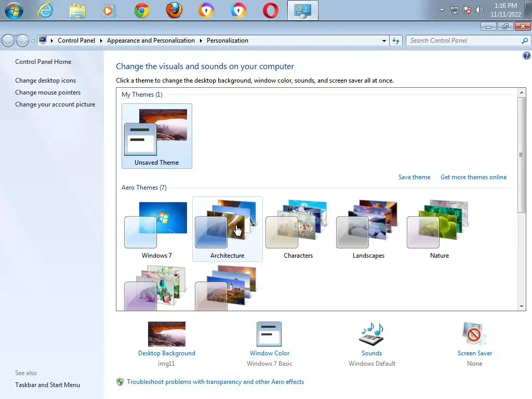The image size is (532, 399).
Task: Show the clock and date
Action: [x=506, y=10]
